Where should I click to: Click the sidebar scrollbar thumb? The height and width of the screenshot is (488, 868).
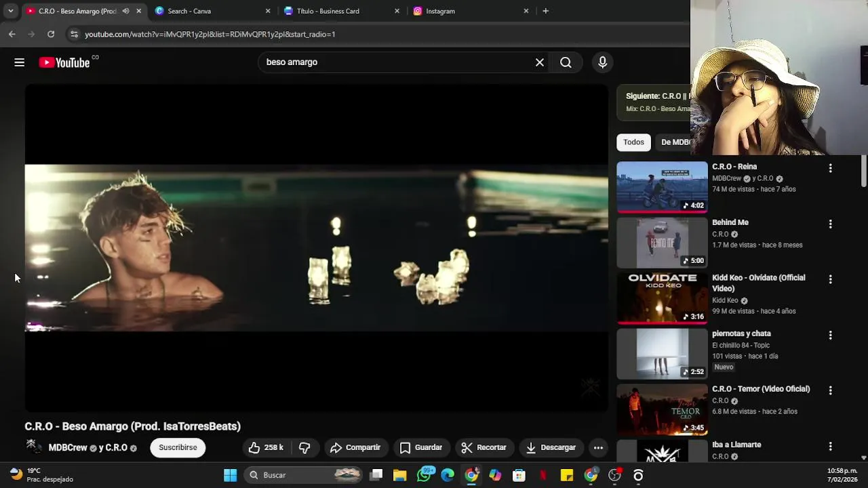click(863, 170)
